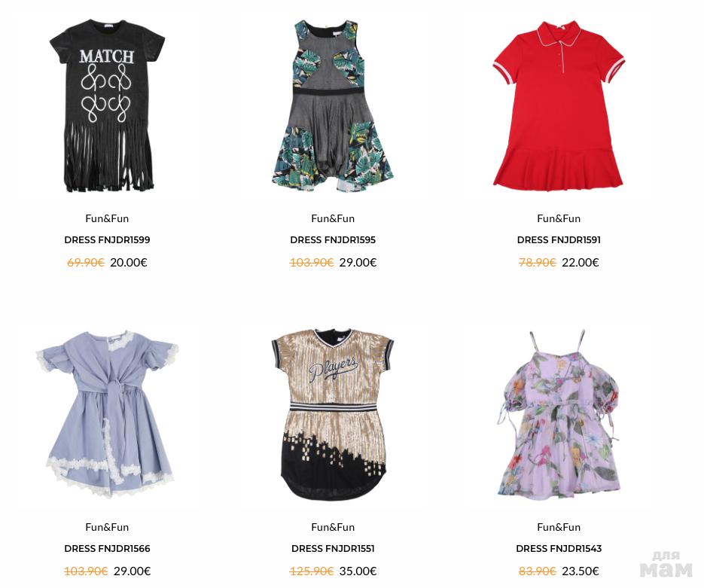Click the 35.00€ sale price
Viewport: 704px width, 588px height.
[358, 571]
